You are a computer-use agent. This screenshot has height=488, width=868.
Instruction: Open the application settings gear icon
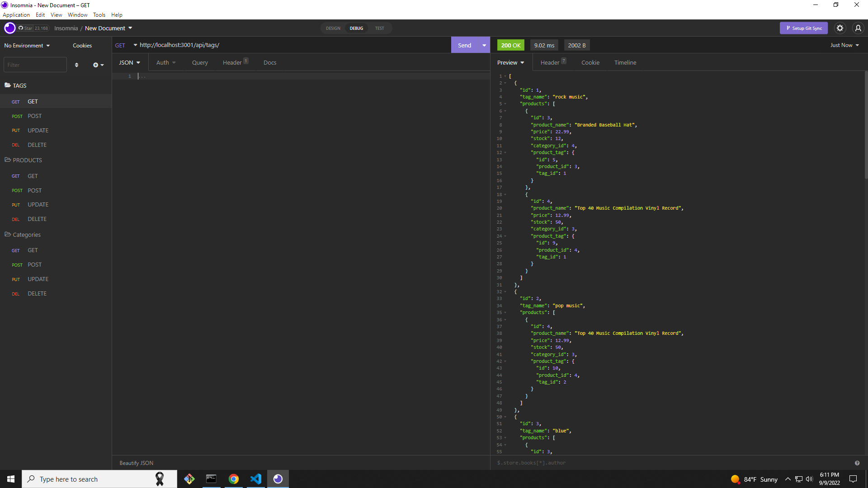[840, 28]
